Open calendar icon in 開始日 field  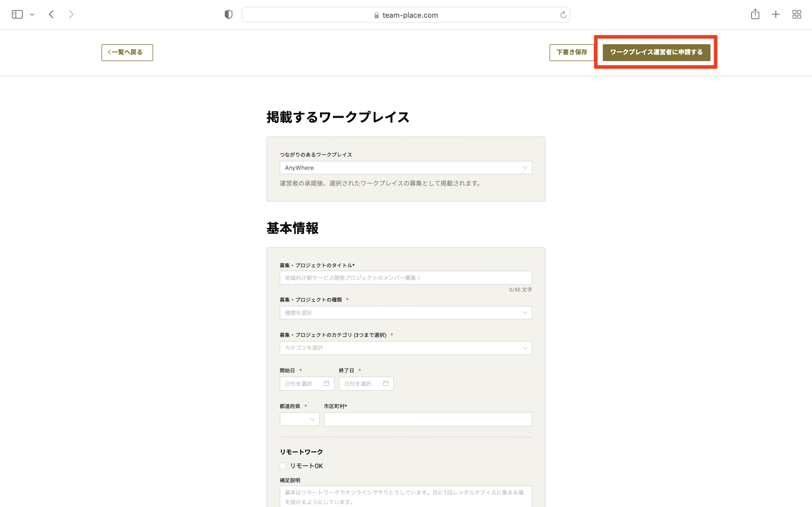tap(326, 383)
